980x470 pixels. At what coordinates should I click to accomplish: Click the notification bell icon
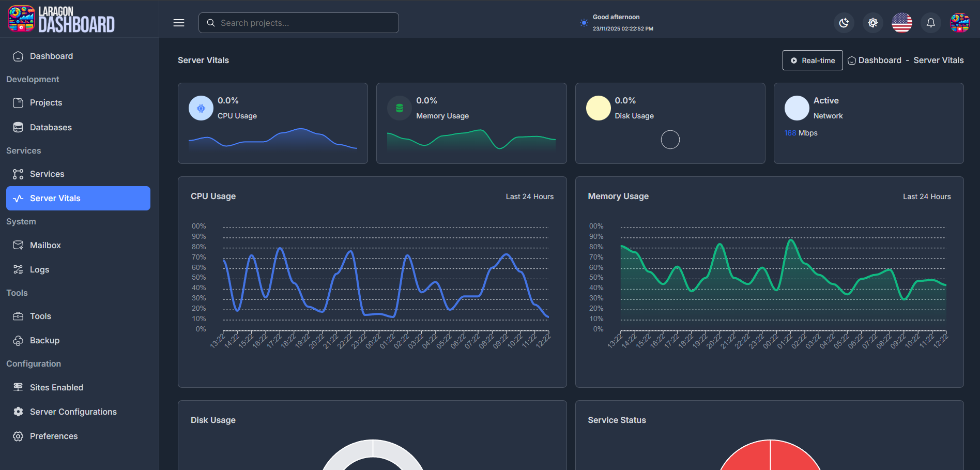pos(930,23)
